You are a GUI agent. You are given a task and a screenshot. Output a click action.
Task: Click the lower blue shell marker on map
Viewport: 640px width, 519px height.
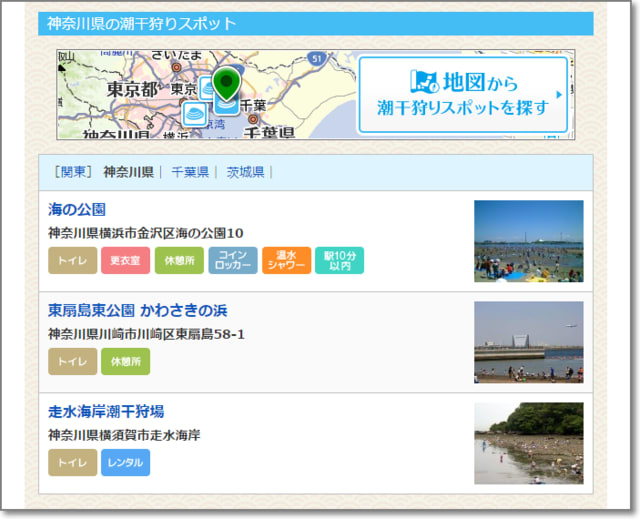click(x=196, y=115)
